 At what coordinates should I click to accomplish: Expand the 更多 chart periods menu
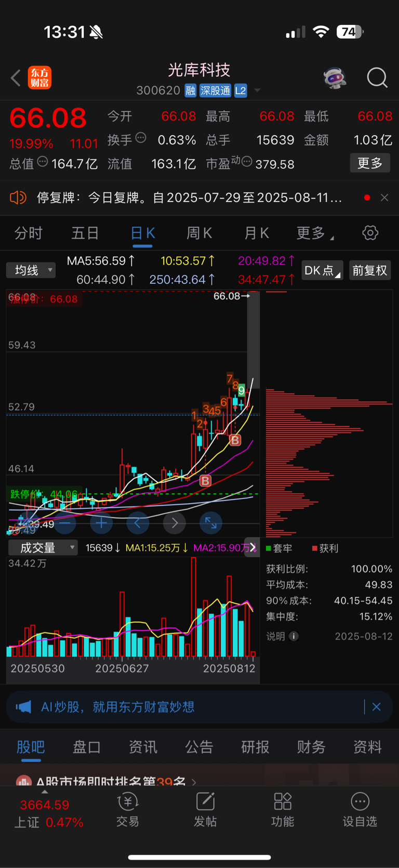click(315, 233)
